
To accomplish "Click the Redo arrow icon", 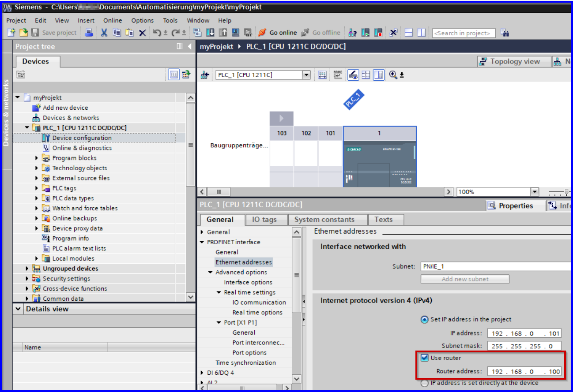I will pos(176,33).
